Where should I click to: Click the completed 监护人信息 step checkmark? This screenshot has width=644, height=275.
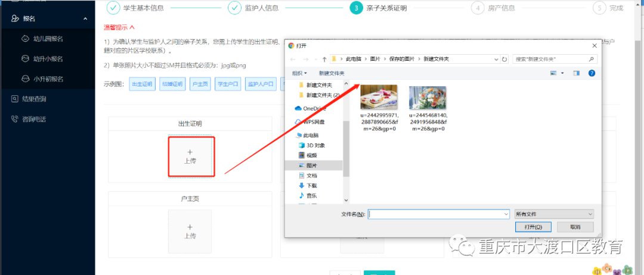click(x=234, y=8)
